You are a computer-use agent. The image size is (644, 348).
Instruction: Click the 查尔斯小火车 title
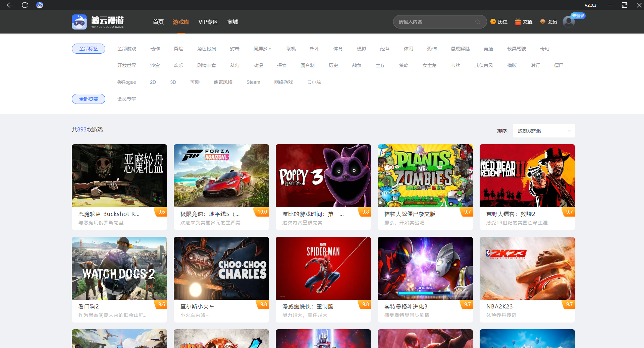tap(198, 306)
